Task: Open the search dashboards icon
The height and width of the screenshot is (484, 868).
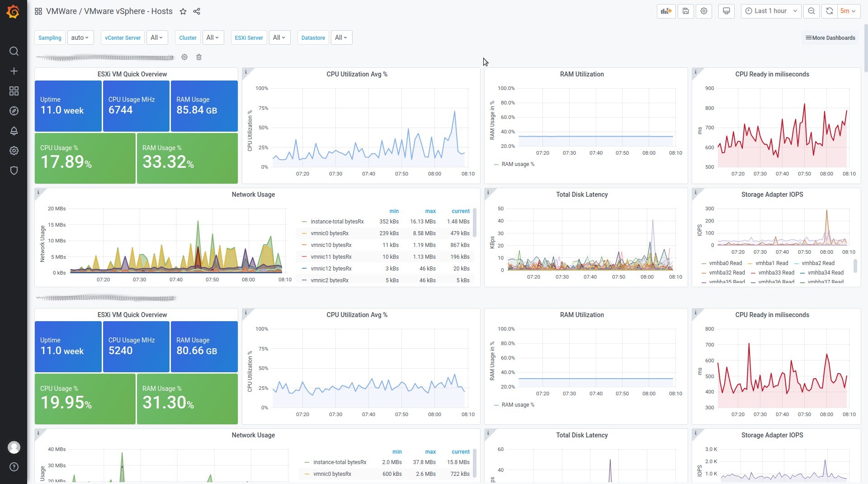Action: pos(14,51)
